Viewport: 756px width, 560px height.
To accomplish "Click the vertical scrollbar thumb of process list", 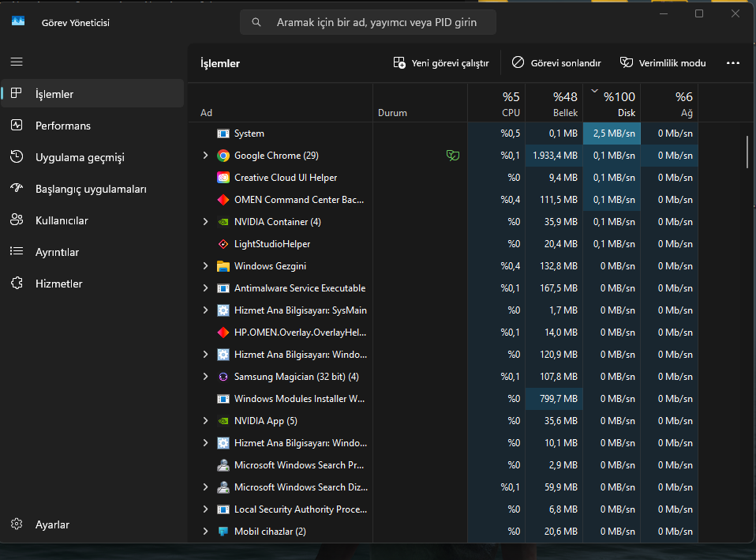I will pyautogui.click(x=747, y=152).
